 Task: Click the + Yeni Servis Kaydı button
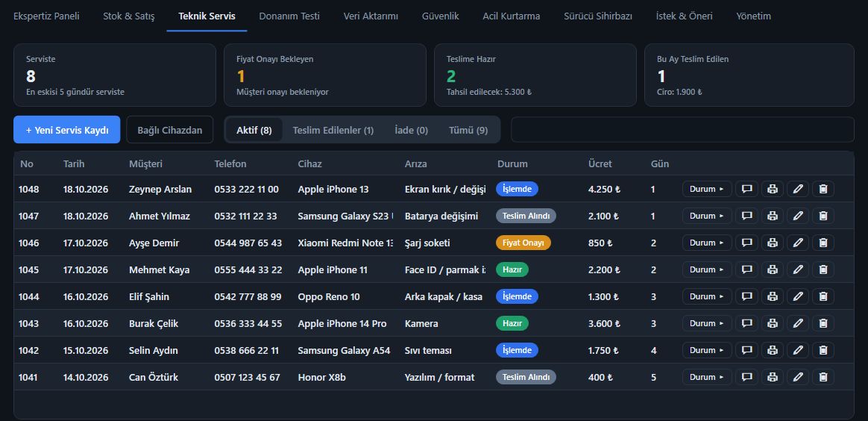67,130
